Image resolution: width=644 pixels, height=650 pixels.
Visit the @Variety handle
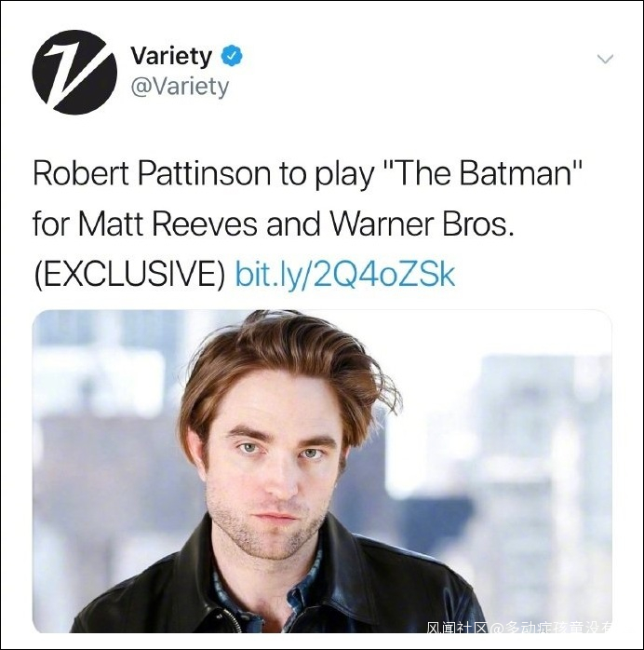click(x=180, y=87)
